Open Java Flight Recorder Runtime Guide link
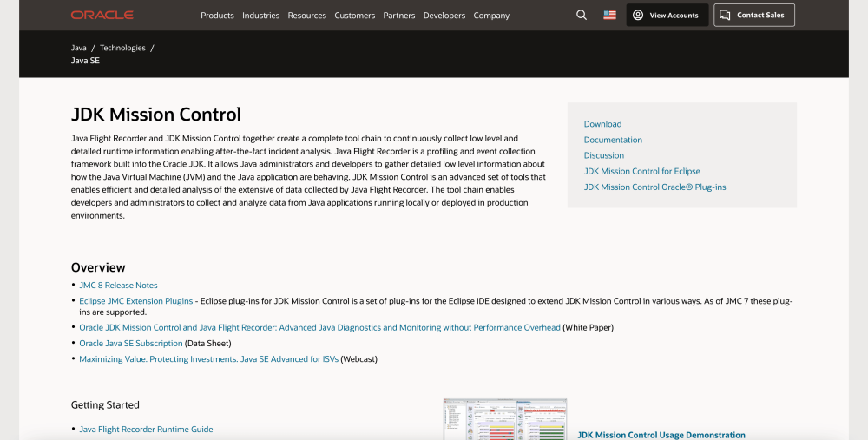This screenshot has height=440, width=868. click(x=146, y=429)
